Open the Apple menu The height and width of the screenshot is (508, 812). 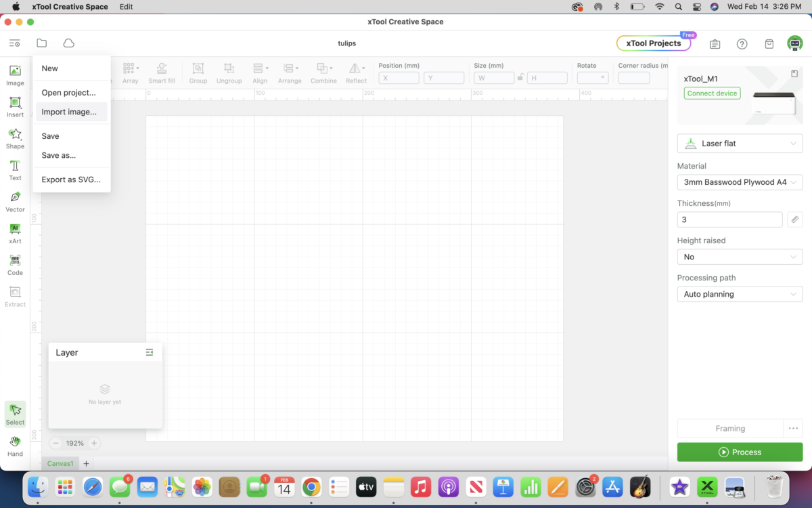pyautogui.click(x=16, y=7)
